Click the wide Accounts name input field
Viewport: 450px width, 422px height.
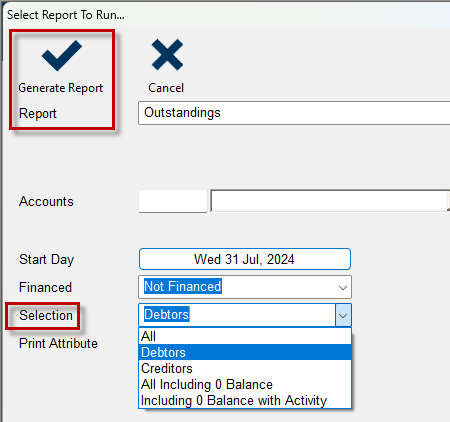[x=330, y=201]
